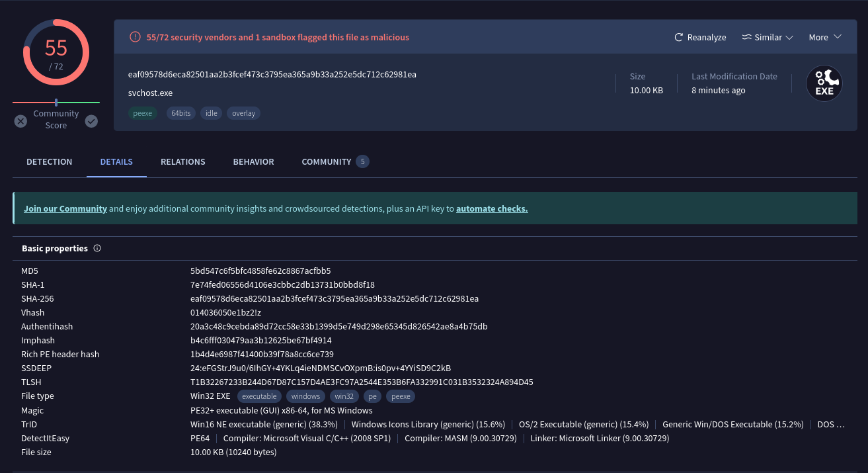868x473 pixels.
Task: Click the Reanalyze refresh icon
Action: click(x=678, y=38)
